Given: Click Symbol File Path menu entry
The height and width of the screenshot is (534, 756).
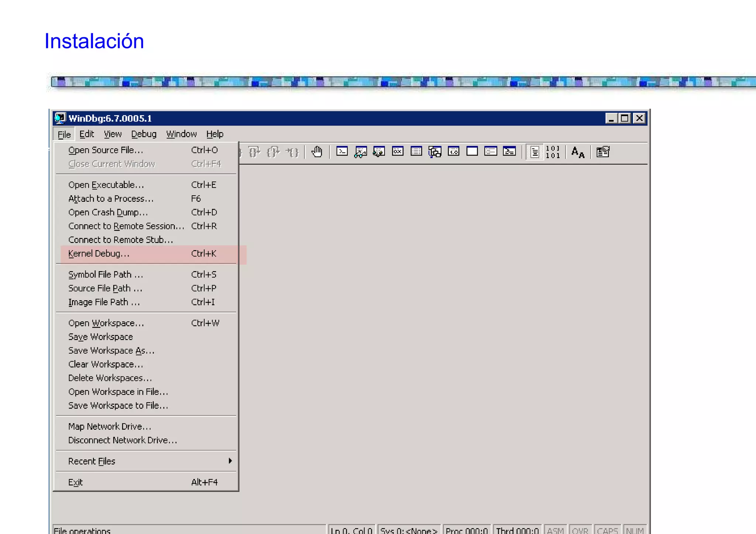Looking at the screenshot, I should [x=106, y=275].
